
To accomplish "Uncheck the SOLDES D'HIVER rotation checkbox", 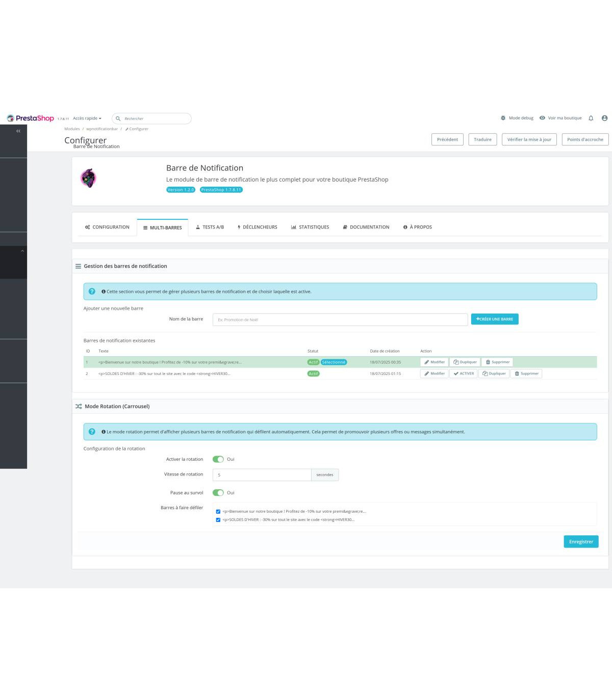I will click(218, 520).
